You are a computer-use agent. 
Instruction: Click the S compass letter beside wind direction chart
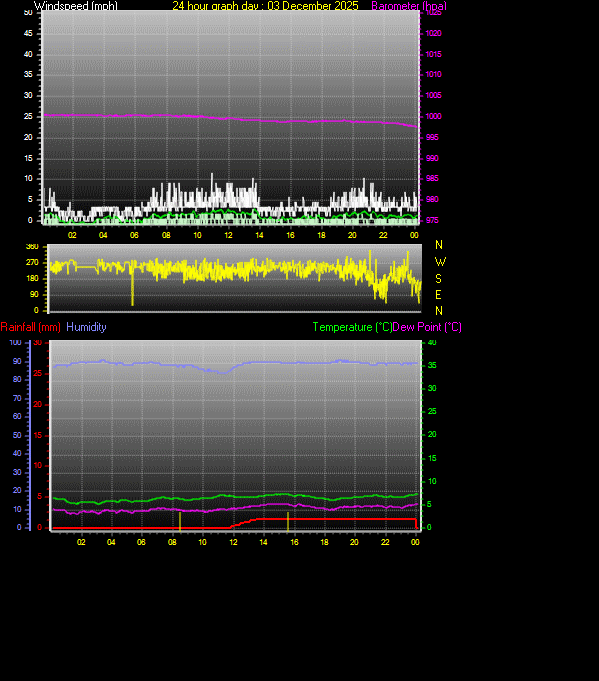438,278
